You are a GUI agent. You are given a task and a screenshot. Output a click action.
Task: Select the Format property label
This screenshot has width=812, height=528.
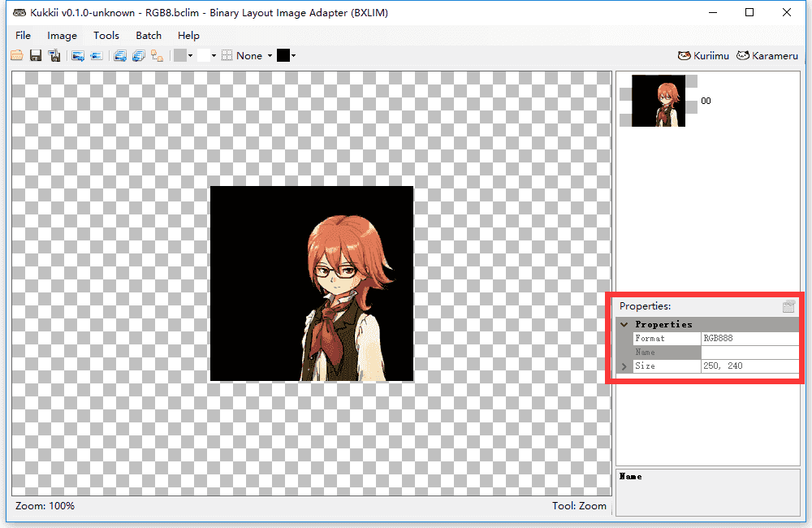pyautogui.click(x=667, y=339)
